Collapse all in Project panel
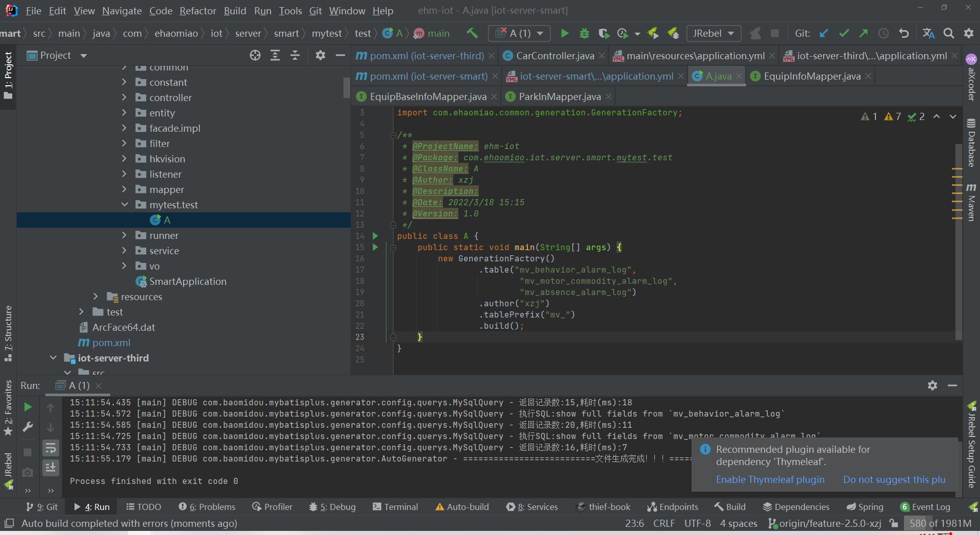This screenshot has width=980, height=535. [295, 56]
